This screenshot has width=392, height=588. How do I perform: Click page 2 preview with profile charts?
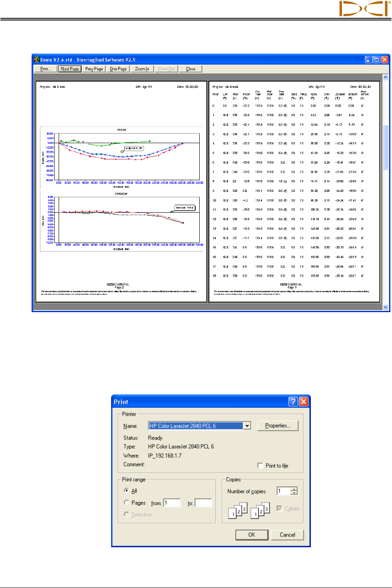pyautogui.click(x=121, y=191)
